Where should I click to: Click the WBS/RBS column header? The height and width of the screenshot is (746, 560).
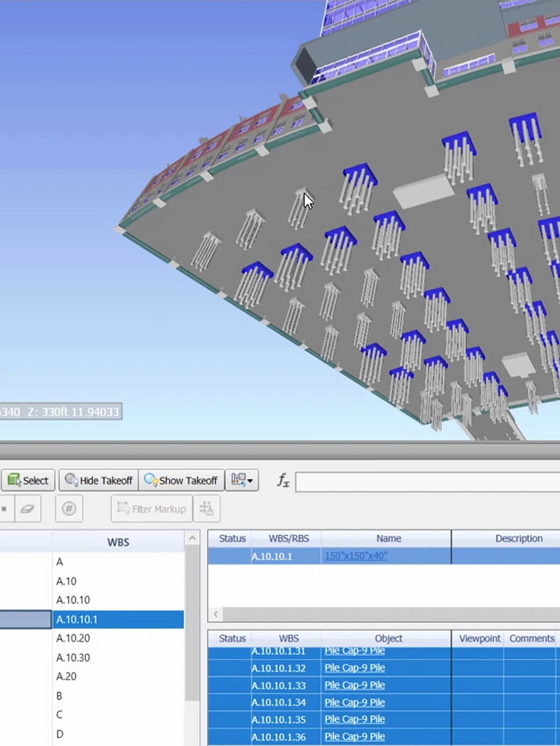pyautogui.click(x=289, y=539)
